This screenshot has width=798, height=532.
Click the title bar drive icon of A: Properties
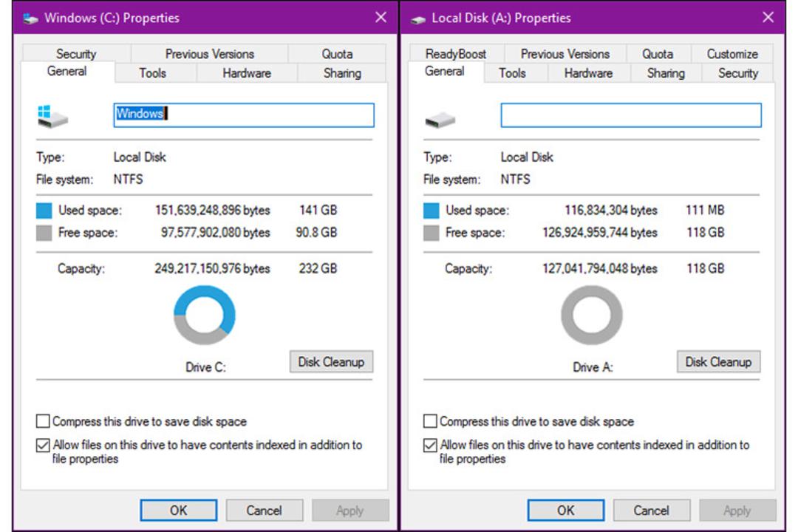[x=417, y=20]
